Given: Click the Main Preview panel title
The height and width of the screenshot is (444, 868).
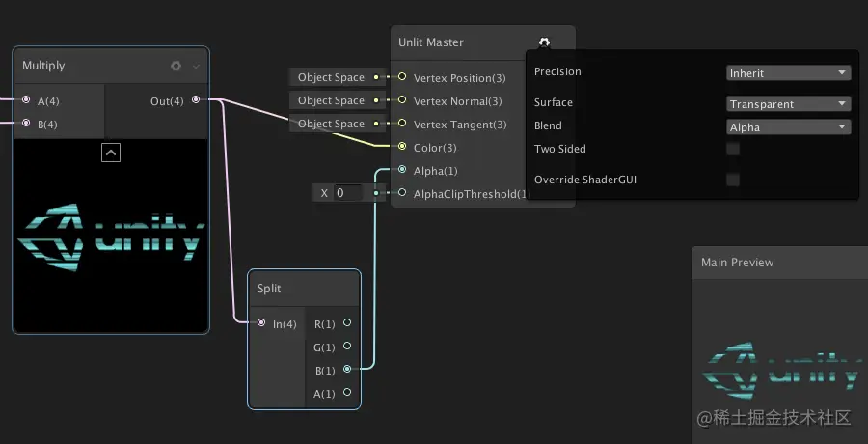Looking at the screenshot, I should coord(738,263).
